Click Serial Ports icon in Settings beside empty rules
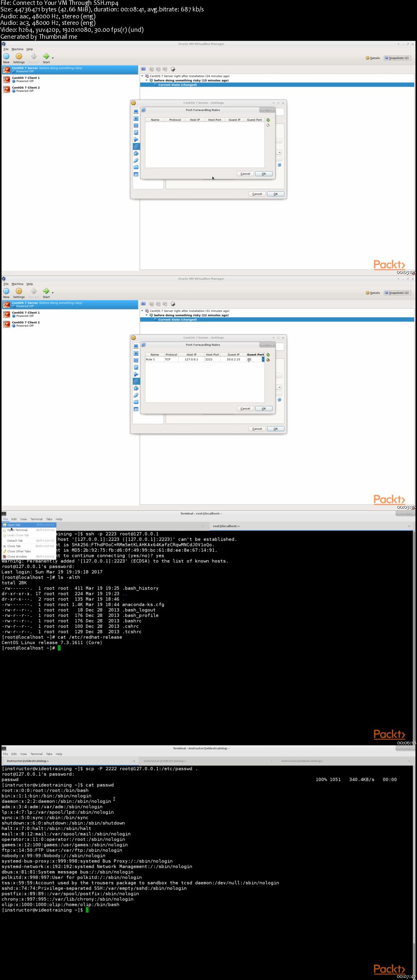 tap(136, 153)
